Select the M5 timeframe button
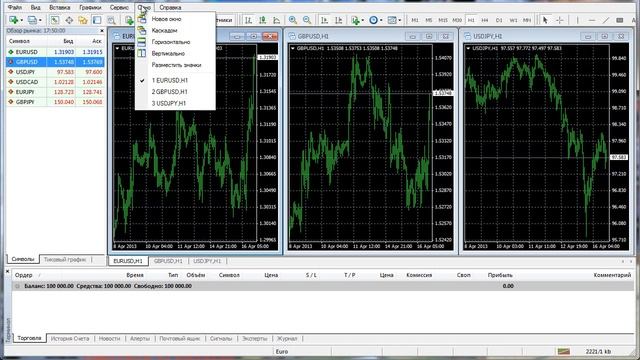 (429, 20)
